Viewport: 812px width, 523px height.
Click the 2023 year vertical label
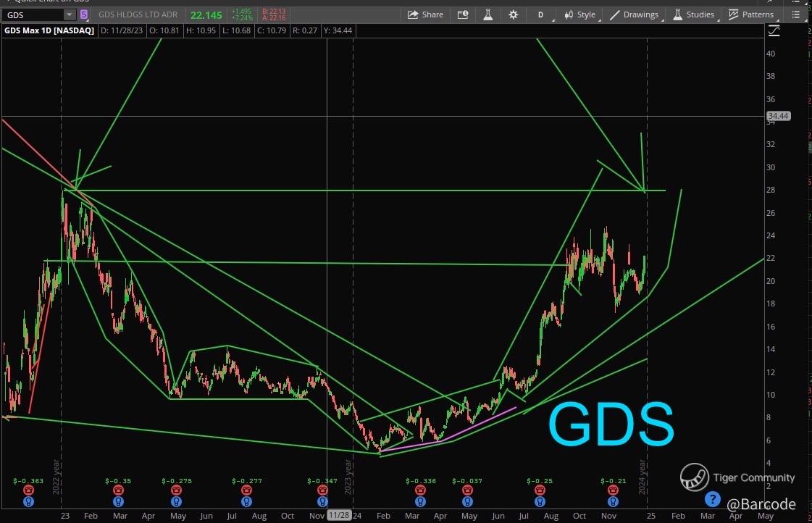point(348,477)
